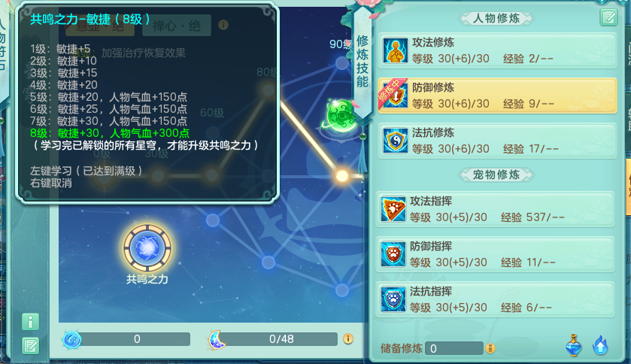Select the 防御修炼 shield icon
This screenshot has width=631, height=364.
(x=395, y=96)
